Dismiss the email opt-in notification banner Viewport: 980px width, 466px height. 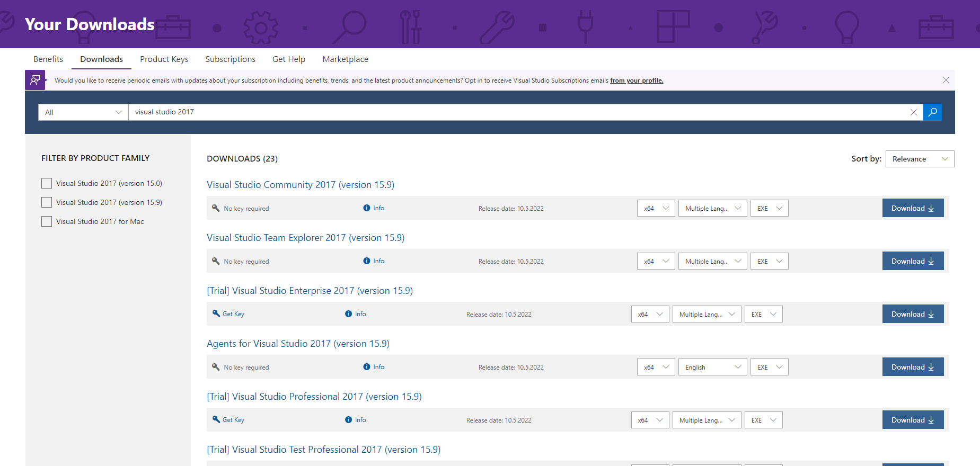click(946, 80)
